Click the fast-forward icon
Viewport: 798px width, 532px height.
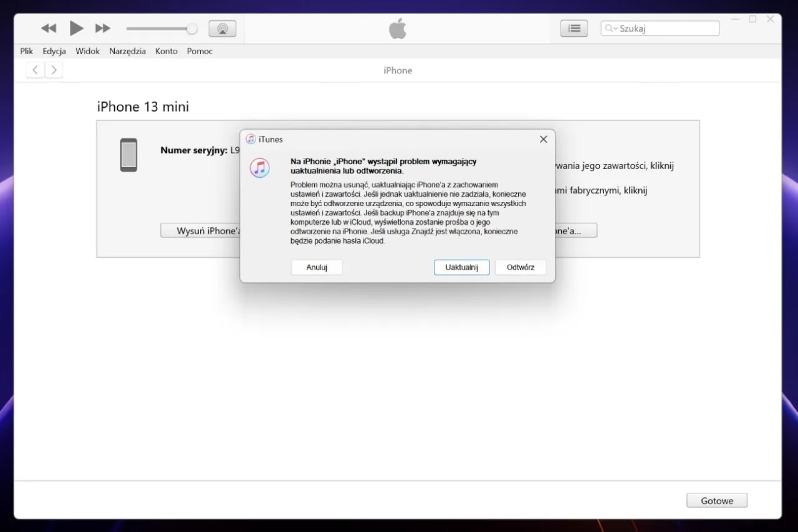(x=102, y=28)
